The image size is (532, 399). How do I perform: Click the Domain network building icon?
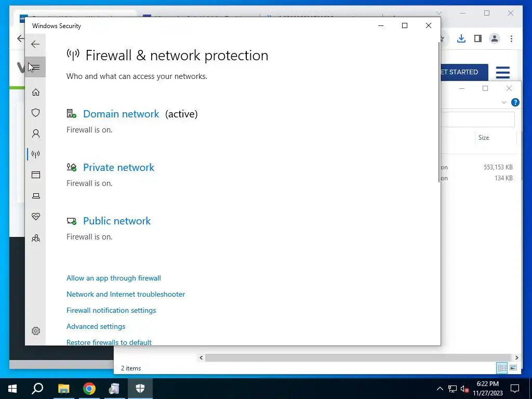pos(71,114)
